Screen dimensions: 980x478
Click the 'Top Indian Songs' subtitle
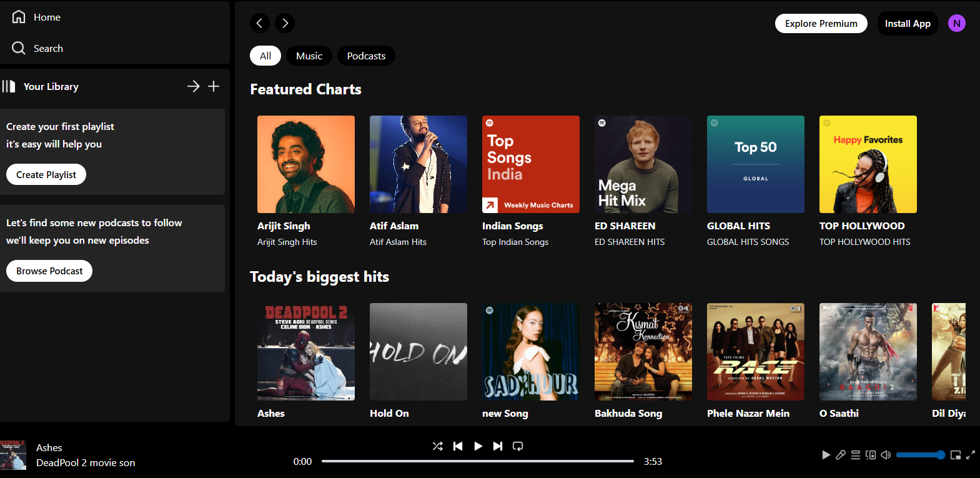pos(515,242)
